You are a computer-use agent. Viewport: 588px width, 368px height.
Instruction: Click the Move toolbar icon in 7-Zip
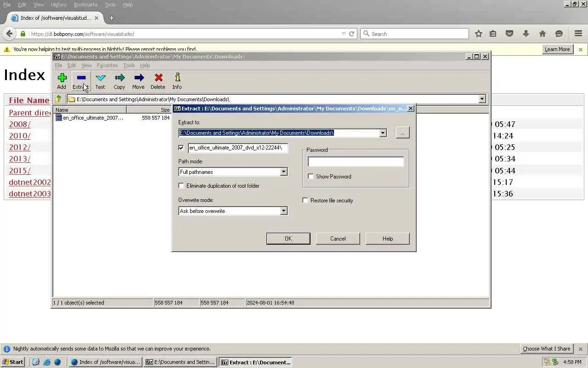point(139,78)
